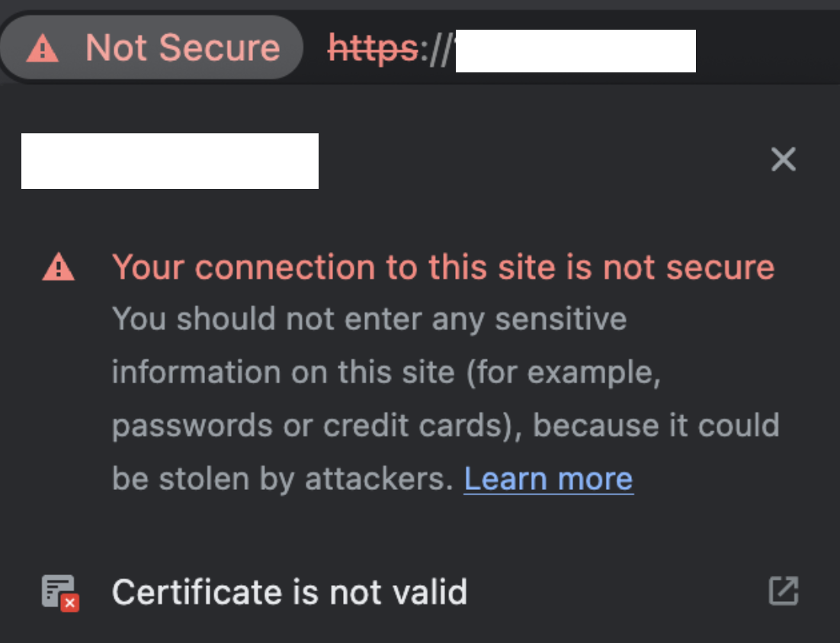Click the redacted URL in address bar

pyautogui.click(x=575, y=51)
